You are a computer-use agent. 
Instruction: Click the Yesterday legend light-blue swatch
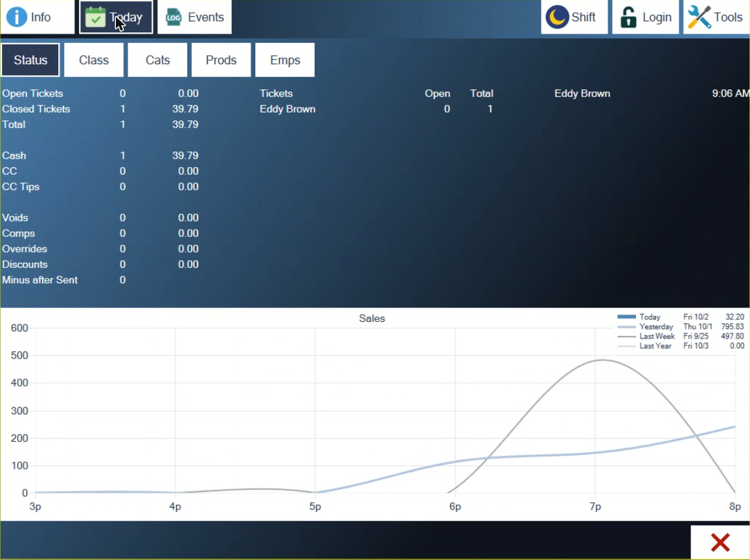626,327
